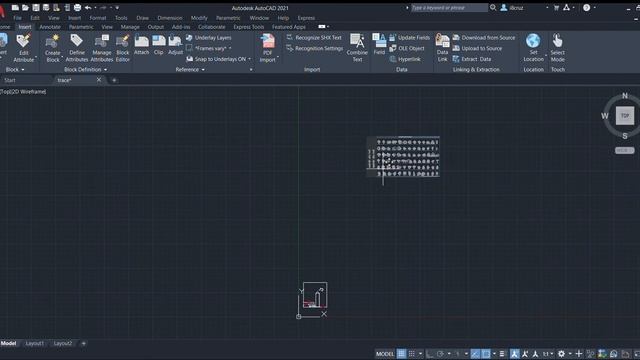Toggle drawing grid display in status bar
This screenshot has height=360, width=640.
pyautogui.click(x=401, y=353)
